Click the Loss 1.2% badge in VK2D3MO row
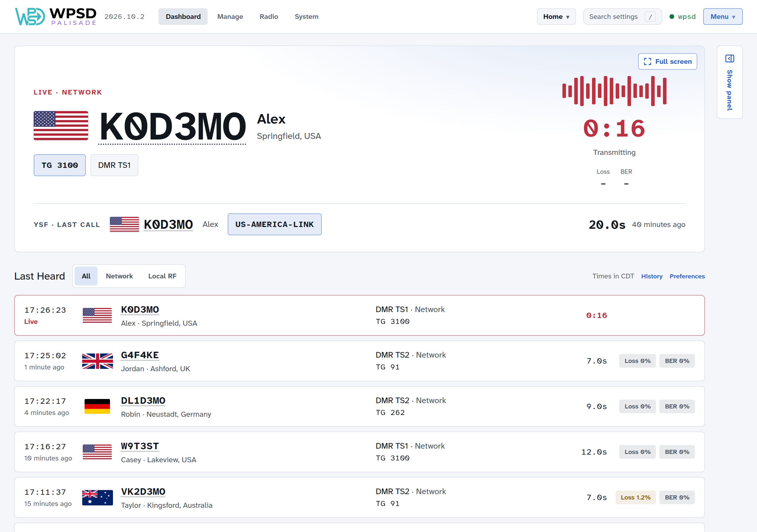Screen dimensions: 757x532 [635, 497]
